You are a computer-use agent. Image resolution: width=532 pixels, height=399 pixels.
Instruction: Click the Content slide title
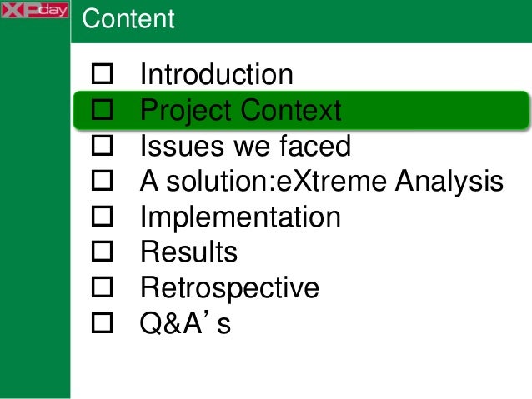[128, 18]
